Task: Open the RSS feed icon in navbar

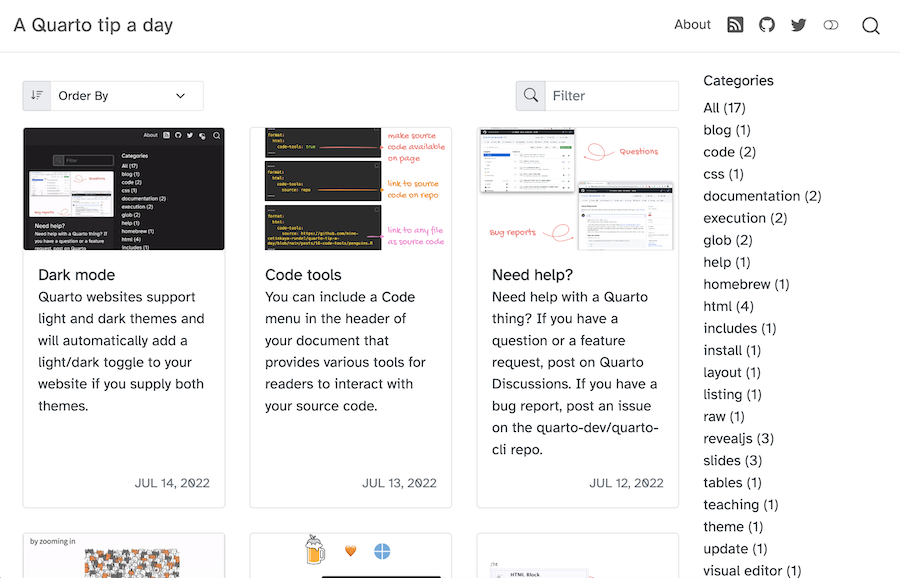Action: [x=735, y=25]
